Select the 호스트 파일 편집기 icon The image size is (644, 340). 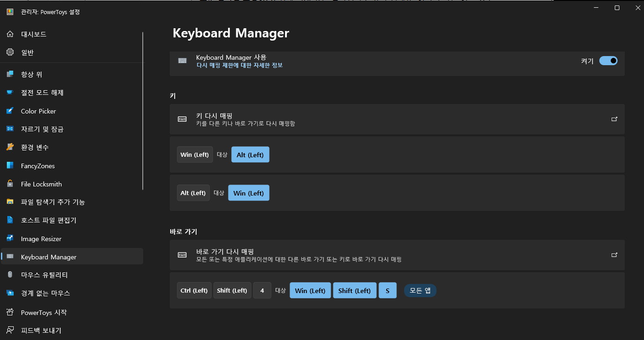tap(10, 220)
